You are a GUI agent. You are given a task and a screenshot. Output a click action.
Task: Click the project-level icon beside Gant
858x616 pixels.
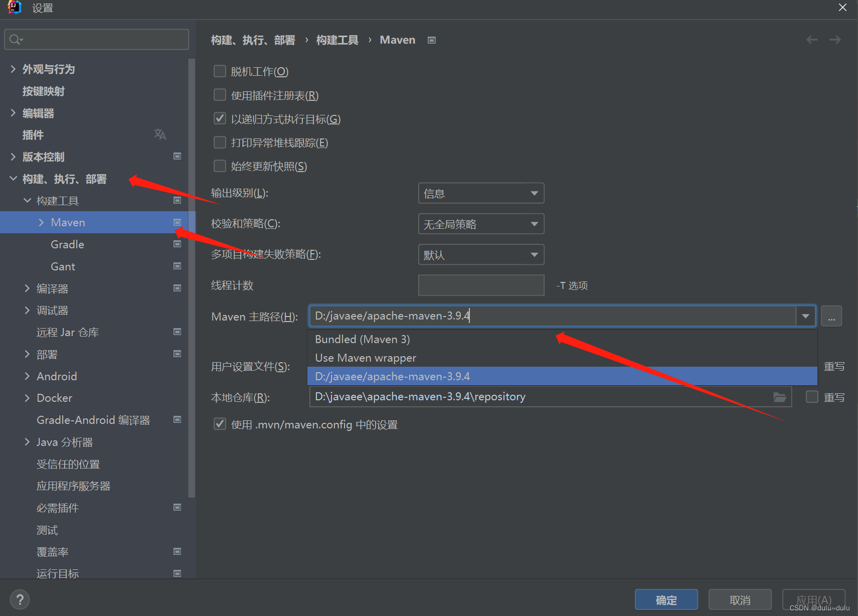(177, 266)
